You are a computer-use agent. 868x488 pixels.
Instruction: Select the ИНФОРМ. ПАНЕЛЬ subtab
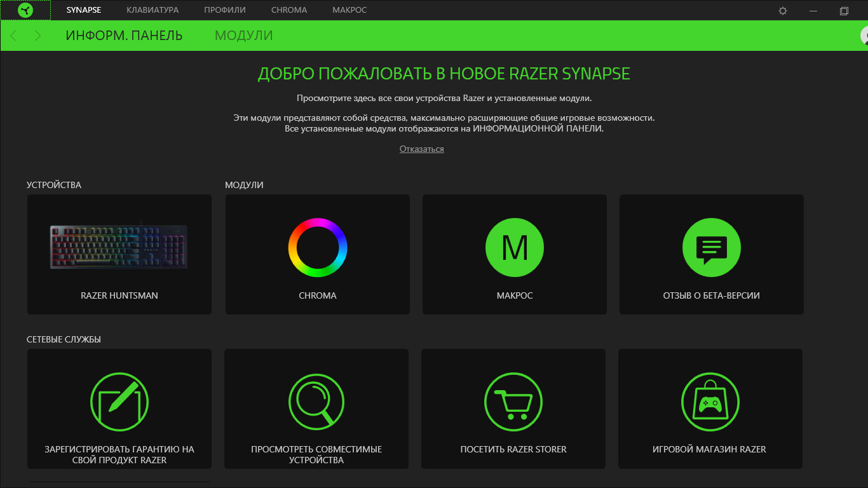[x=125, y=36]
